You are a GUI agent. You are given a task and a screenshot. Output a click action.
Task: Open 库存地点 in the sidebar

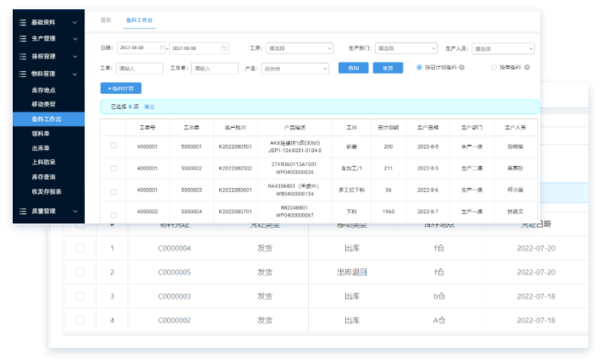pyautogui.click(x=43, y=91)
